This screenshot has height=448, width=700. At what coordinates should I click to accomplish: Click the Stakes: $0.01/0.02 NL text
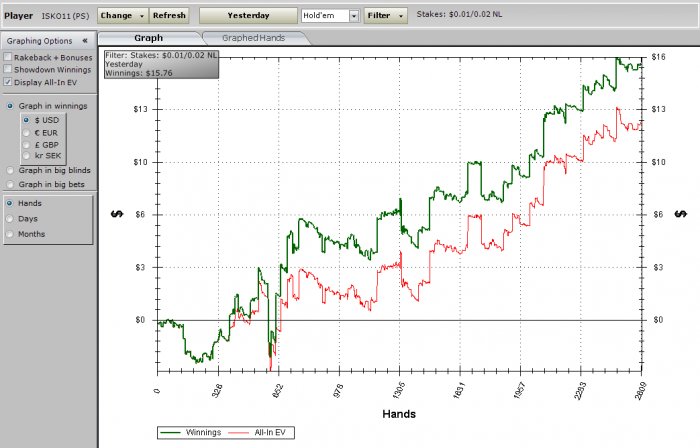coord(459,14)
